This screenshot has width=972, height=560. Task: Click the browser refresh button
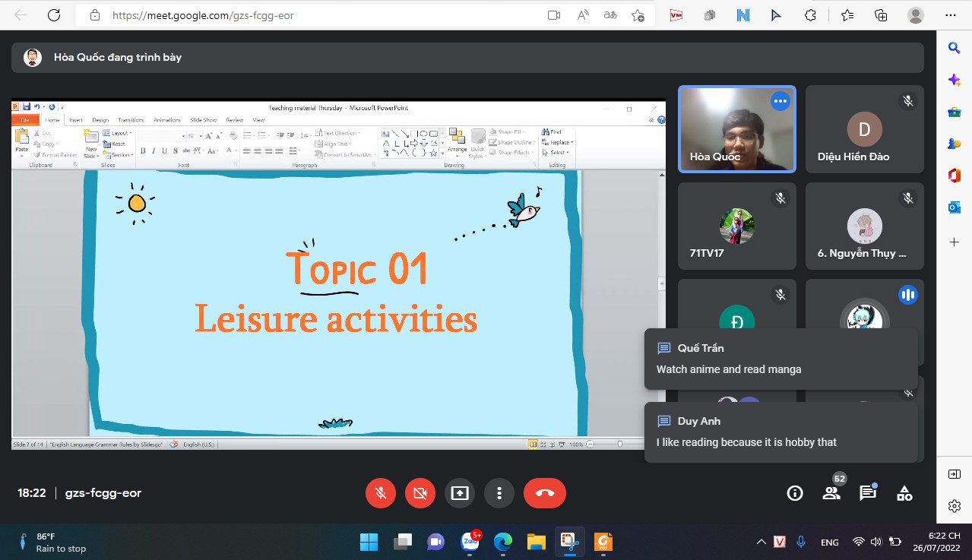(x=54, y=15)
